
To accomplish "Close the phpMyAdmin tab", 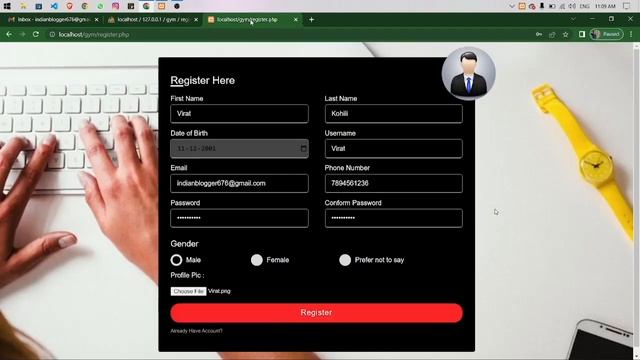I will click(196, 20).
